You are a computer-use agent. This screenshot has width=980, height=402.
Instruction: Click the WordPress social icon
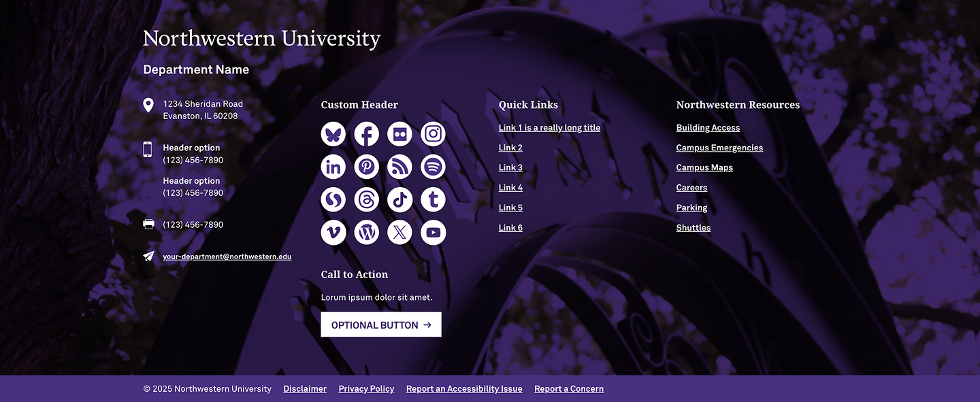tap(367, 233)
